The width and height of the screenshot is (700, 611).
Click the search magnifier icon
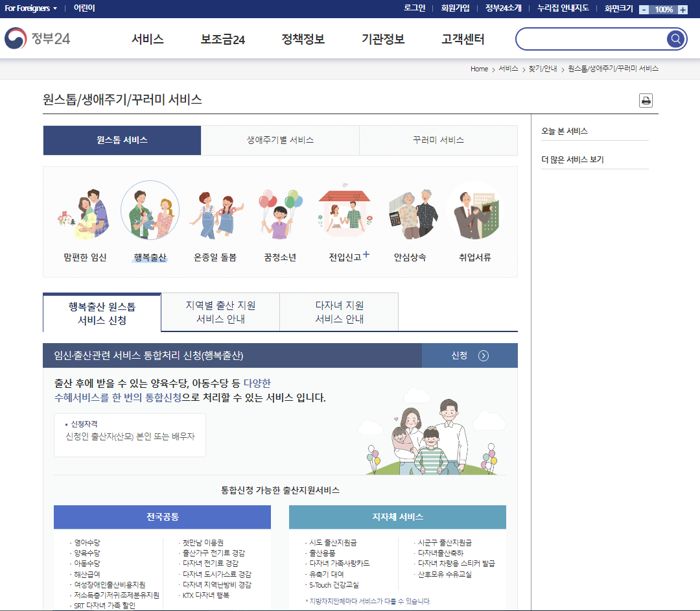tap(675, 39)
